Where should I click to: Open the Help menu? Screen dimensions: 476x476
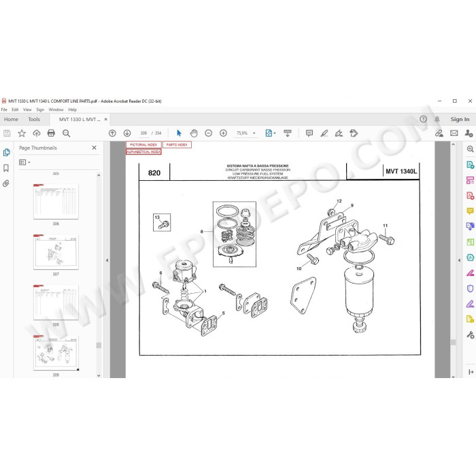pyautogui.click(x=72, y=109)
